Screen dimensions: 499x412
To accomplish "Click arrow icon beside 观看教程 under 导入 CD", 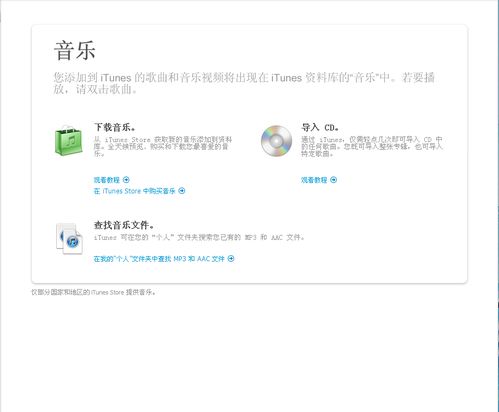I will click(x=333, y=180).
